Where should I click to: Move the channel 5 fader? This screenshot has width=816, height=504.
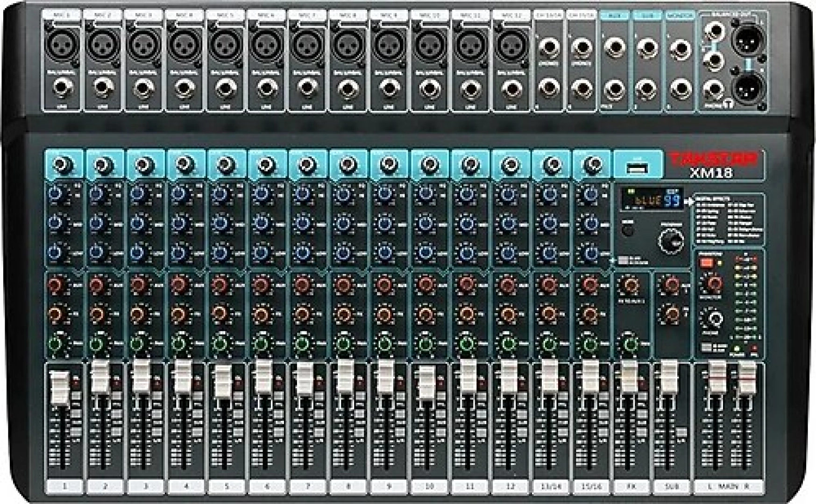(x=223, y=381)
